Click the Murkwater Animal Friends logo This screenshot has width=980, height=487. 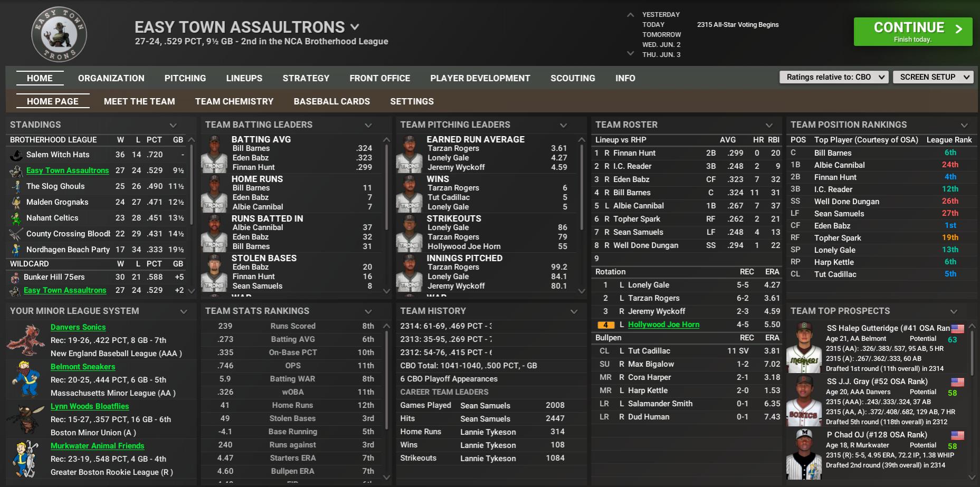coord(26,459)
